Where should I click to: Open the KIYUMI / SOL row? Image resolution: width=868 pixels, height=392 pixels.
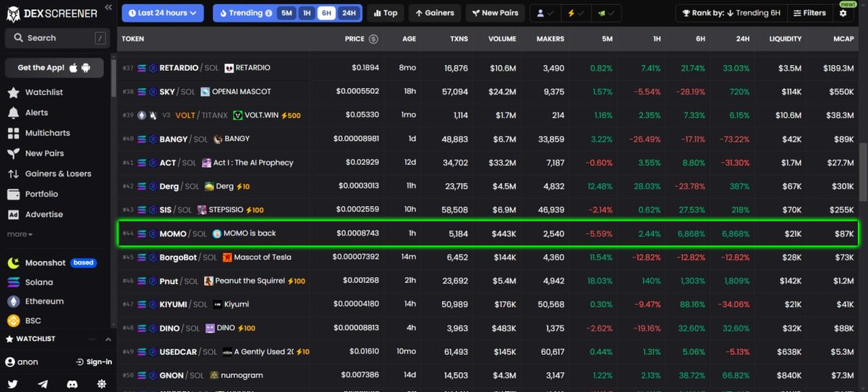click(x=488, y=304)
